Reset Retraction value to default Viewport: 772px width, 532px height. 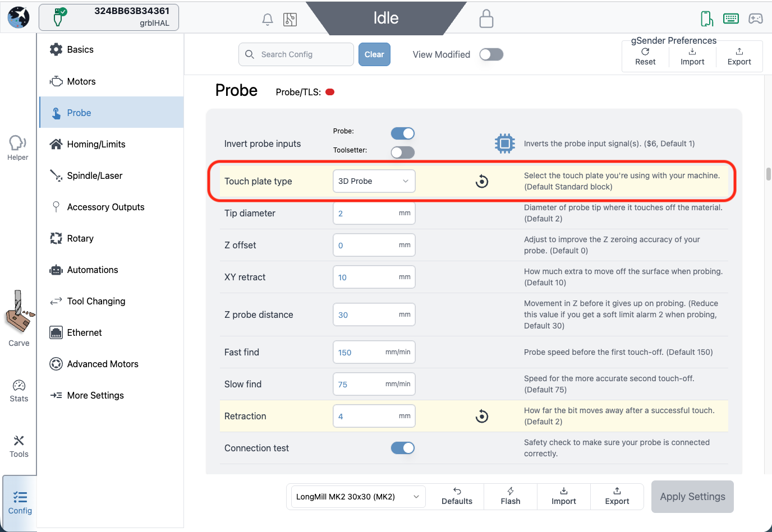point(482,417)
